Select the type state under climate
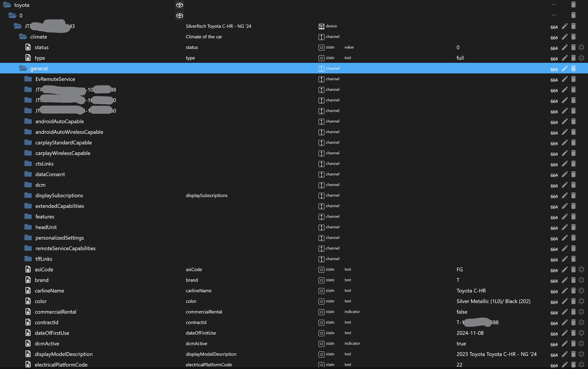Image resolution: width=588 pixels, height=369 pixels. (294, 58)
